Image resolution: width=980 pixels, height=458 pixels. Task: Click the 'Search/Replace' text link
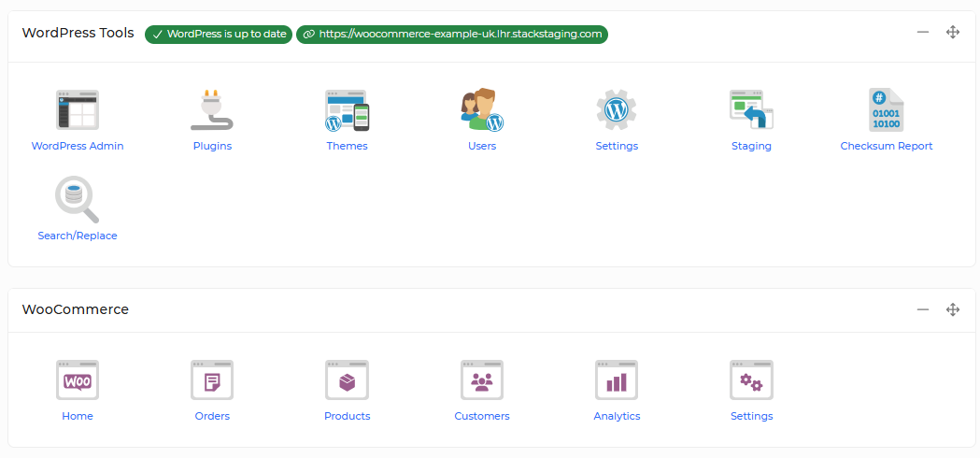tap(78, 236)
